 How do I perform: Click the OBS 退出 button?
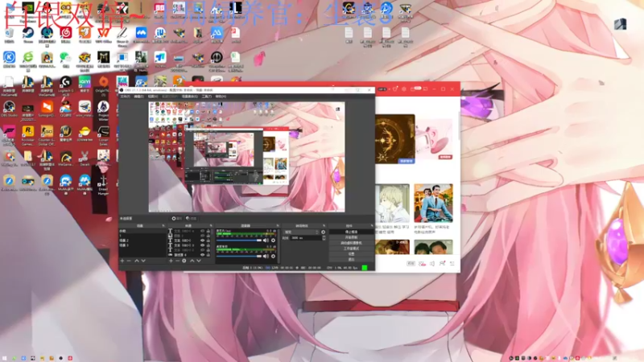(x=351, y=259)
